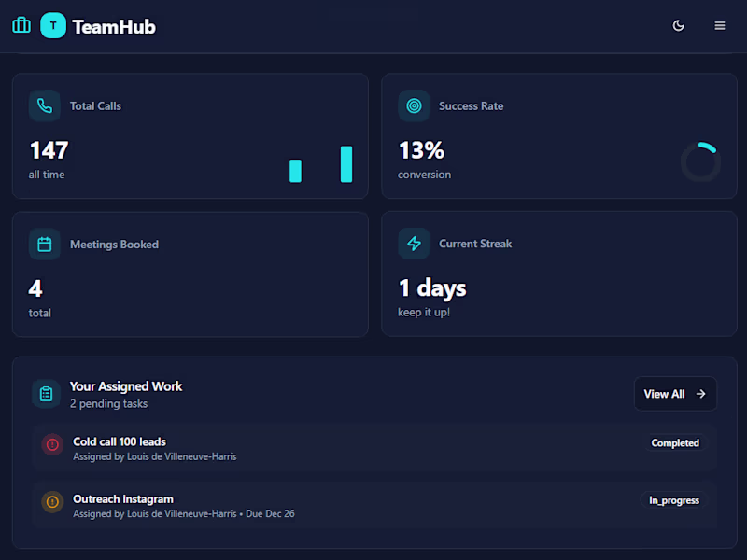
Task: Open the Cold call 100 leads task
Action: click(120, 441)
